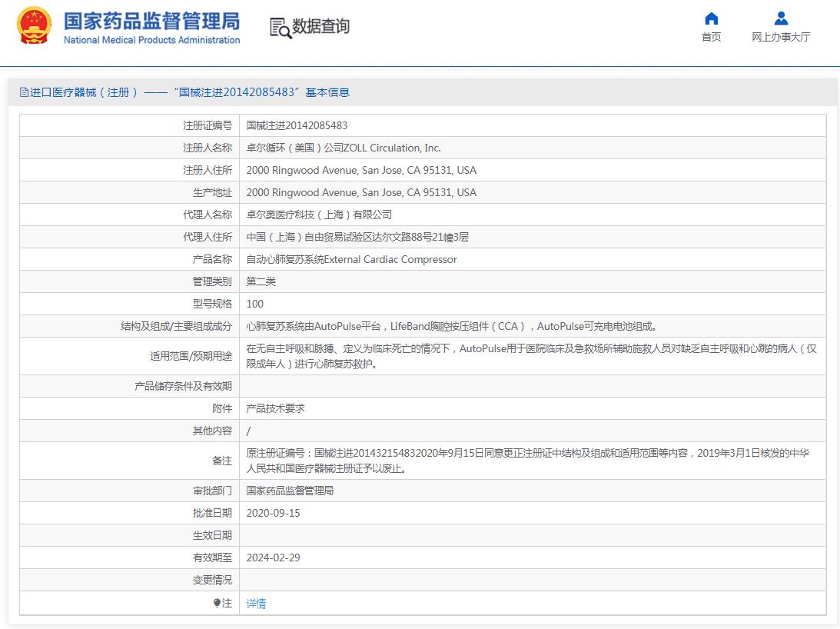Select approval date 2020-09-15

click(274, 513)
